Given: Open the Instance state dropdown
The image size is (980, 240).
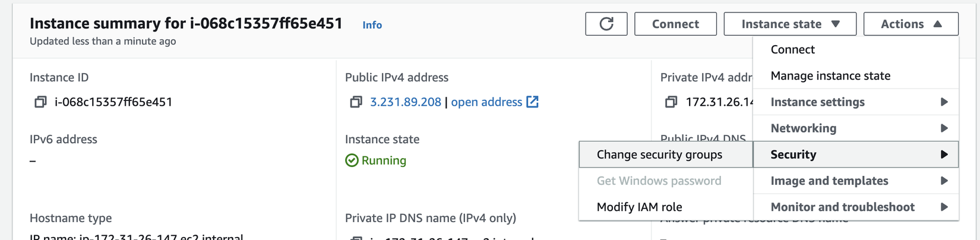Looking at the screenshot, I should click(789, 24).
